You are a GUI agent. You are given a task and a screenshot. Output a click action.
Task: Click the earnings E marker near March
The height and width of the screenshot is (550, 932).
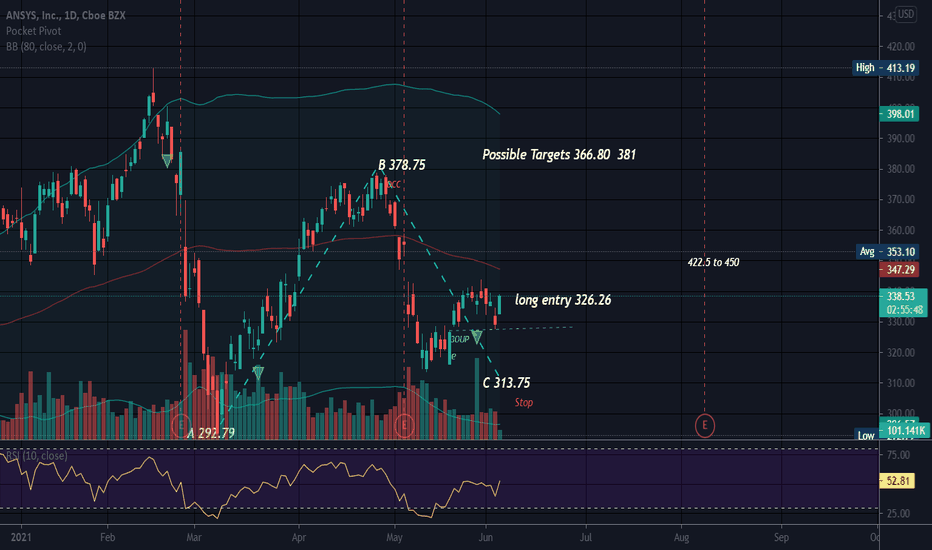click(x=180, y=425)
